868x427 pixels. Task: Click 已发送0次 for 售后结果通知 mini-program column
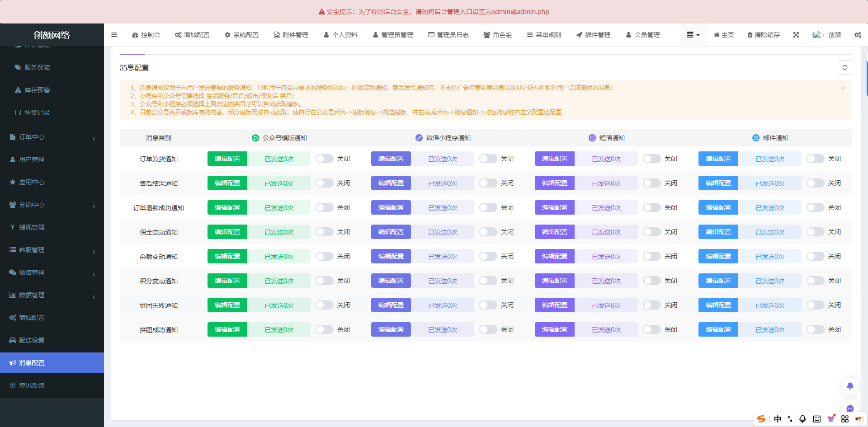coord(443,183)
